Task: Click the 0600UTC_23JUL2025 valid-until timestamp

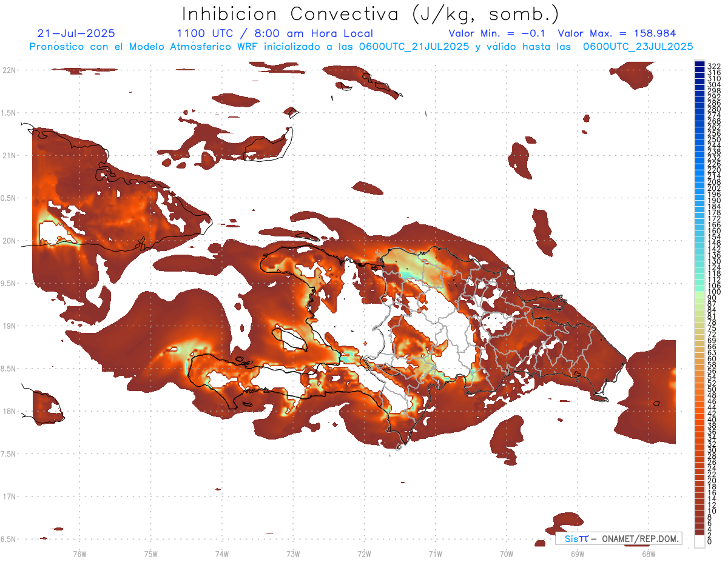Action: [638, 46]
